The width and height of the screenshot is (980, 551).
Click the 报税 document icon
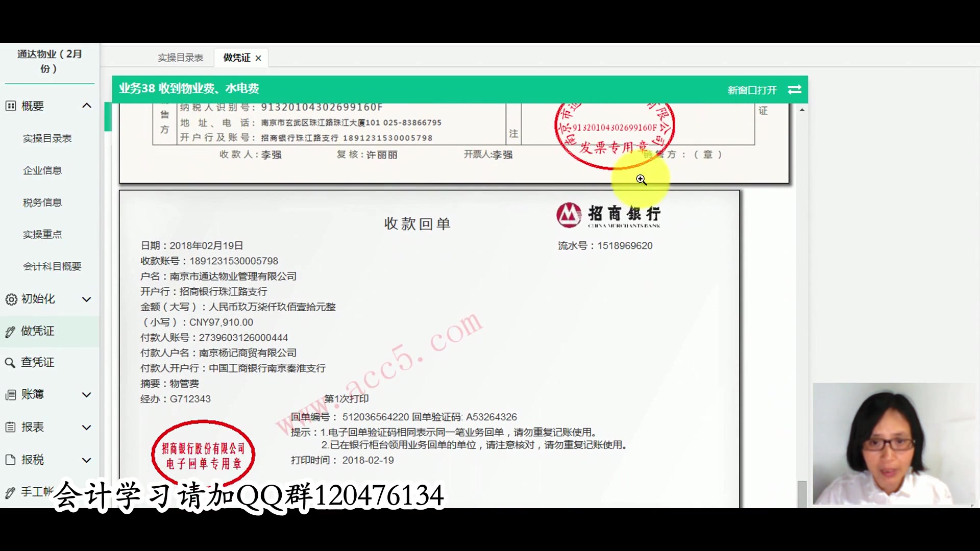point(11,460)
